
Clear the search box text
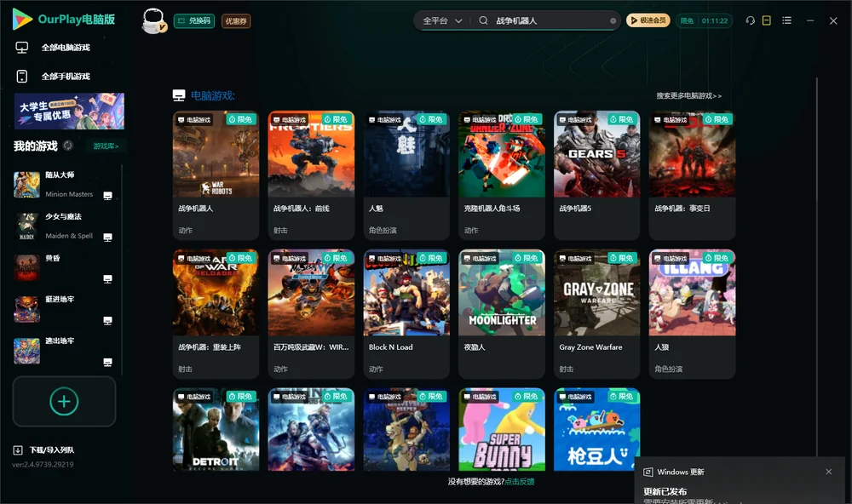point(613,20)
